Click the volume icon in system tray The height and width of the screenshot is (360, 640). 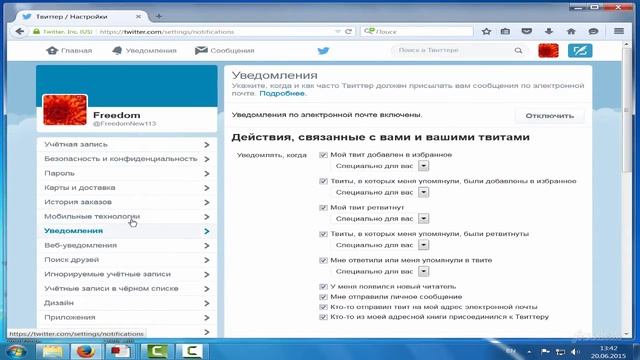click(575, 351)
